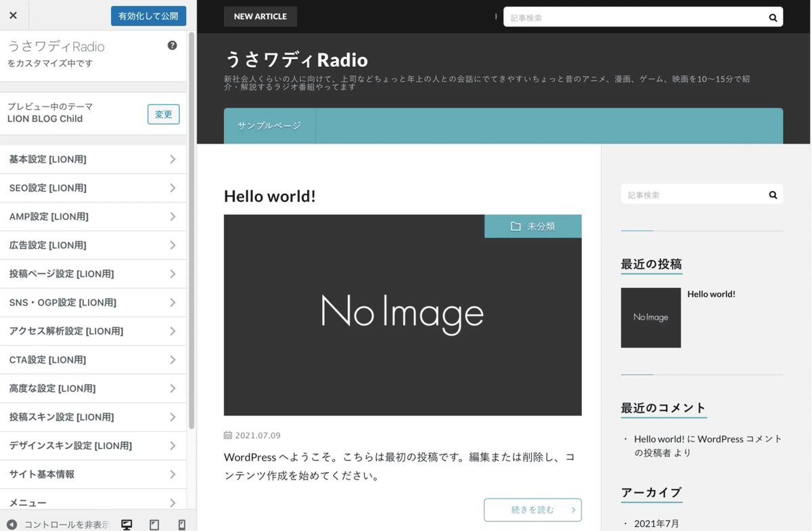This screenshot has width=812, height=531.
Task: Click the 続きを読む button
Action: click(533, 510)
